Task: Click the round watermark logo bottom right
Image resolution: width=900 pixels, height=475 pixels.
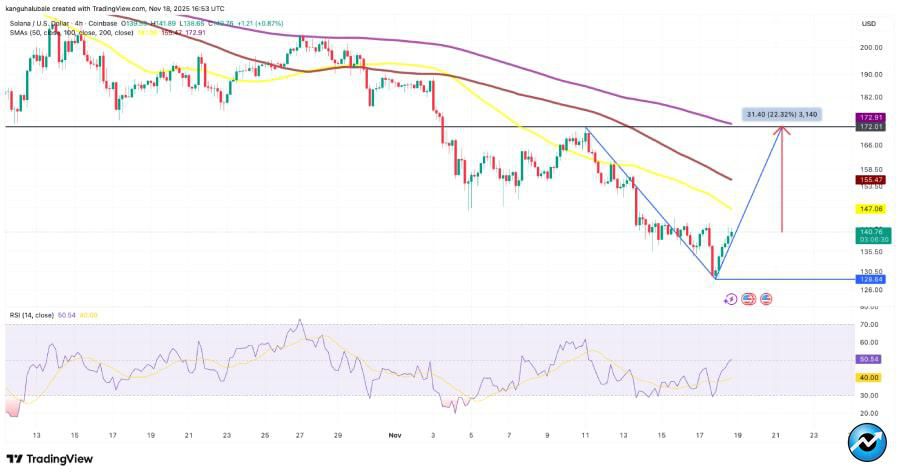Action: coord(867,442)
